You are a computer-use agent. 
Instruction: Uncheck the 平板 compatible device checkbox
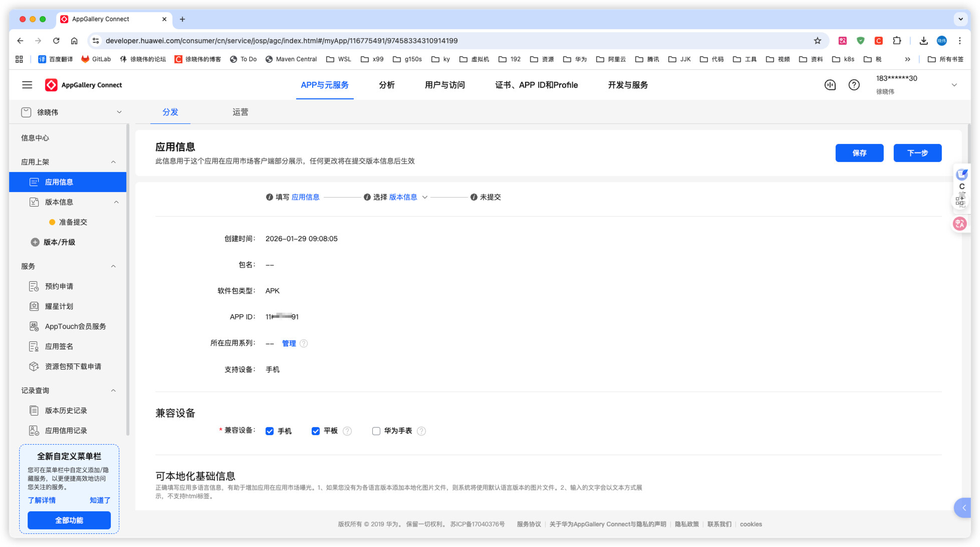click(316, 431)
